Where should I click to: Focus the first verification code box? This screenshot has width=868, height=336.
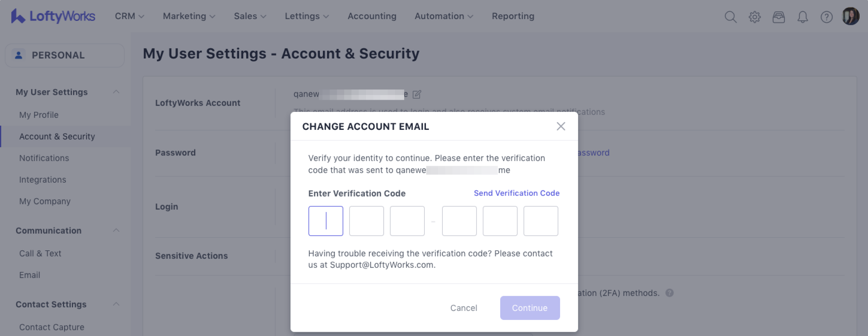click(x=325, y=221)
